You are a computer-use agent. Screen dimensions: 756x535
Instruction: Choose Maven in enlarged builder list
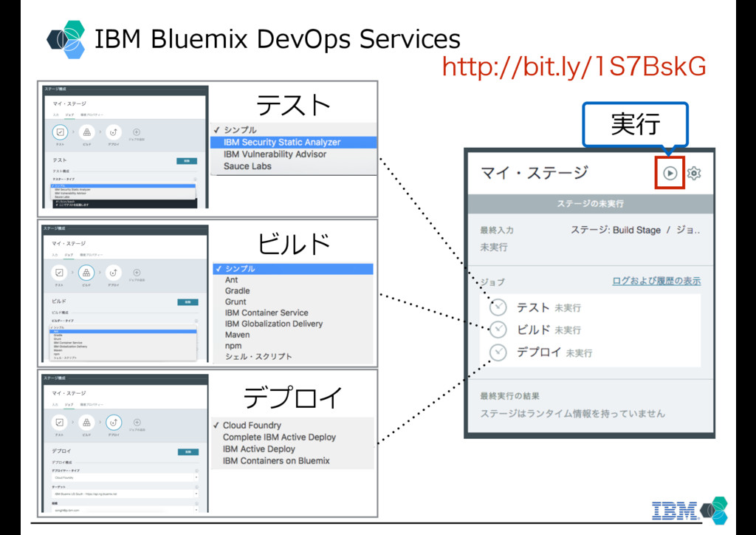pyautogui.click(x=293, y=335)
